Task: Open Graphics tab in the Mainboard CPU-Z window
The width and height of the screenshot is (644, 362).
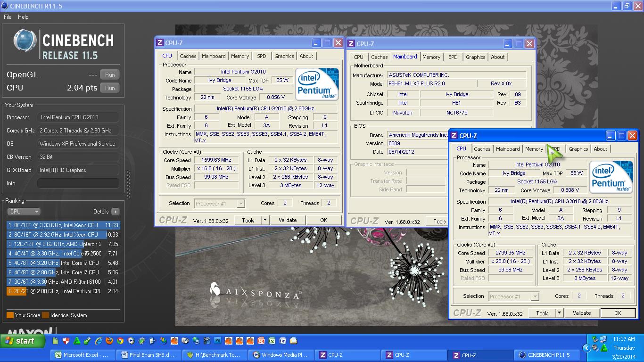Action: 476,57
